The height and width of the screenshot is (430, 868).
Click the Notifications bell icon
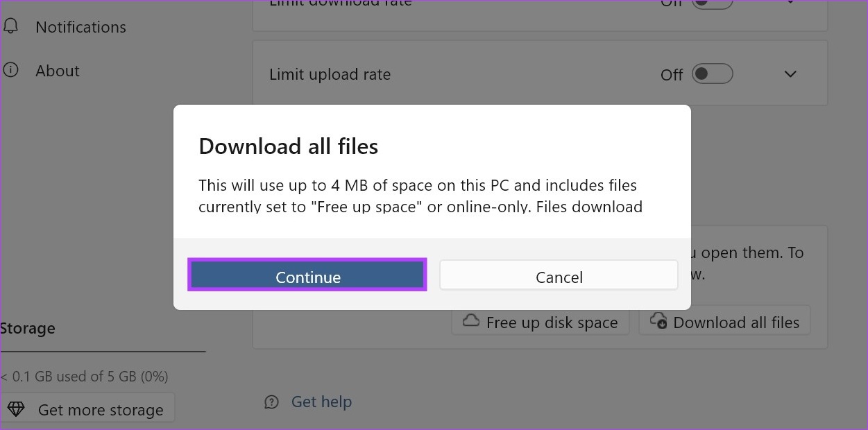click(x=10, y=26)
